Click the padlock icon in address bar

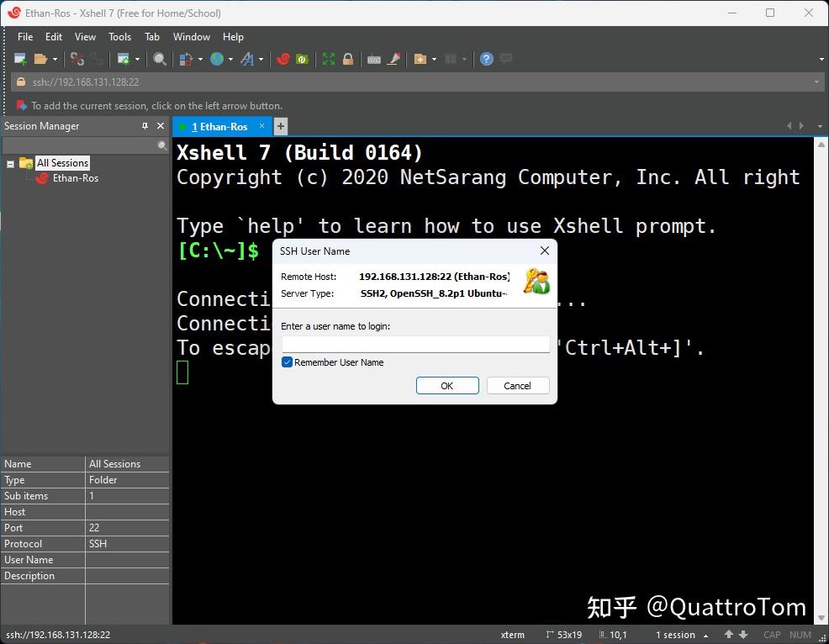tap(21, 82)
